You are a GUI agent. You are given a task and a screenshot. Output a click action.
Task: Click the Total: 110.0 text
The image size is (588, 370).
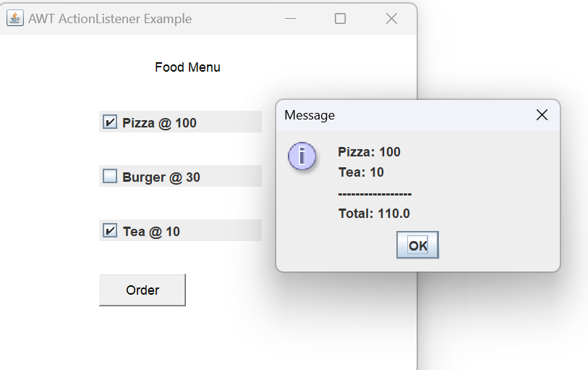coord(374,214)
